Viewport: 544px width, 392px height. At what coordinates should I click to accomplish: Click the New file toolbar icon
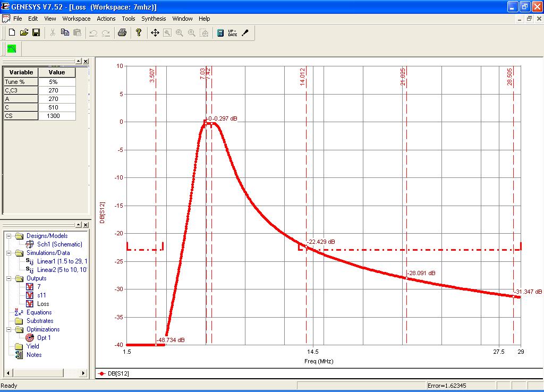pyautogui.click(x=12, y=33)
